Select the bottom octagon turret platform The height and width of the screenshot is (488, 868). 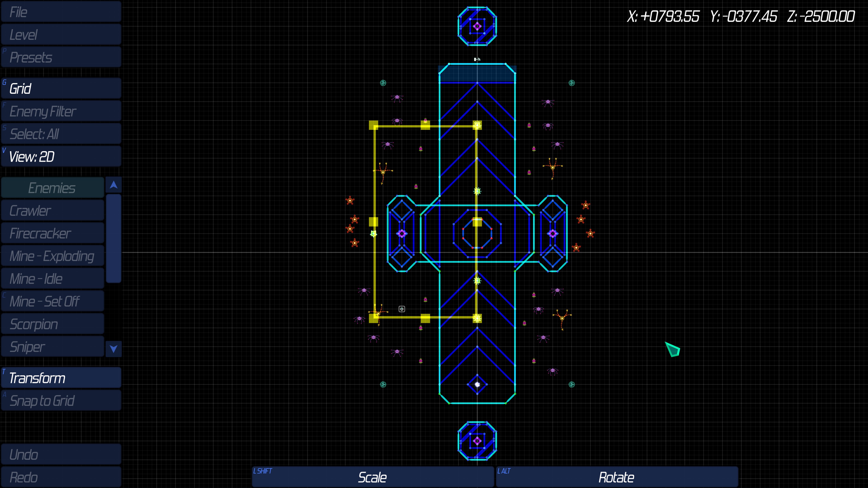[x=477, y=441]
